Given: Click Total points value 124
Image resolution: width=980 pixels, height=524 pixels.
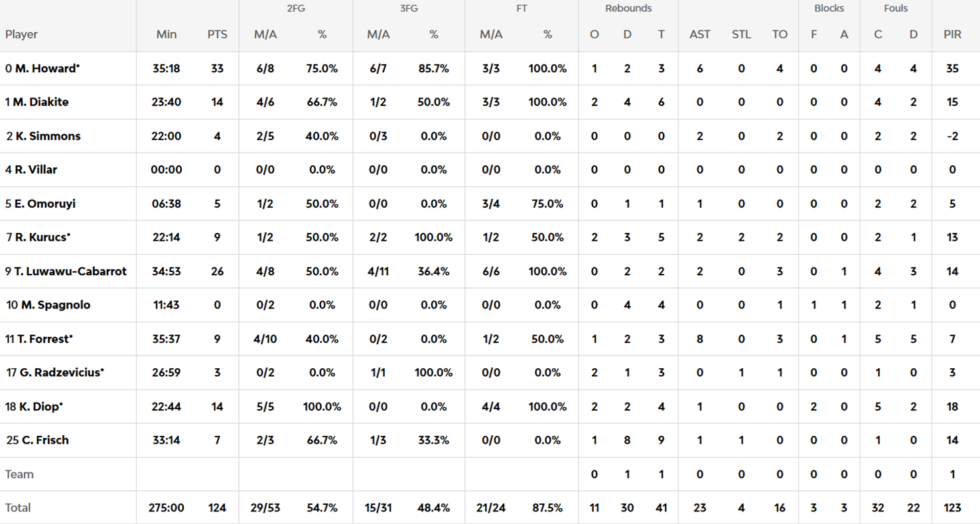Looking at the screenshot, I should pyautogui.click(x=217, y=507).
